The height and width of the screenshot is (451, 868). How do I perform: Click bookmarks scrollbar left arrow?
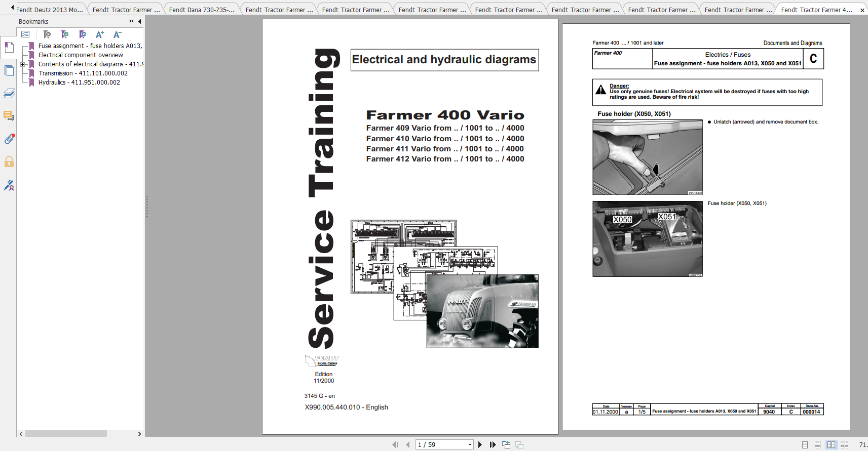pyautogui.click(x=21, y=434)
